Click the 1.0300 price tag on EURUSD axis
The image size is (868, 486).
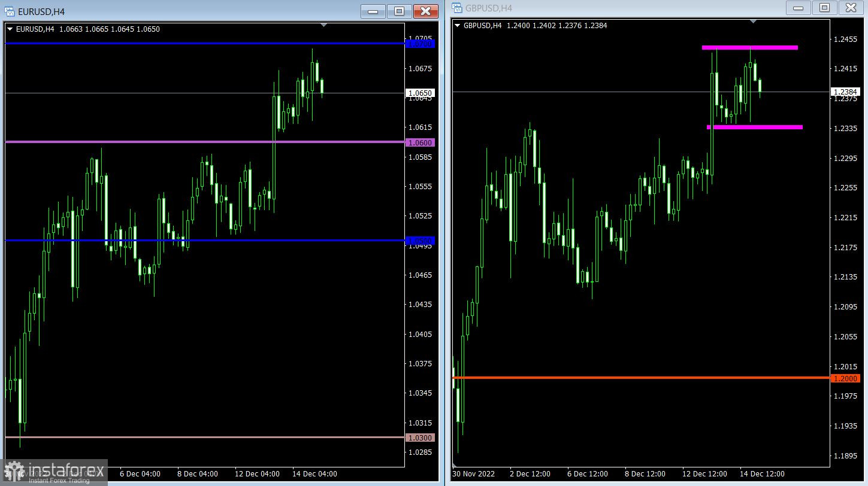click(x=420, y=438)
